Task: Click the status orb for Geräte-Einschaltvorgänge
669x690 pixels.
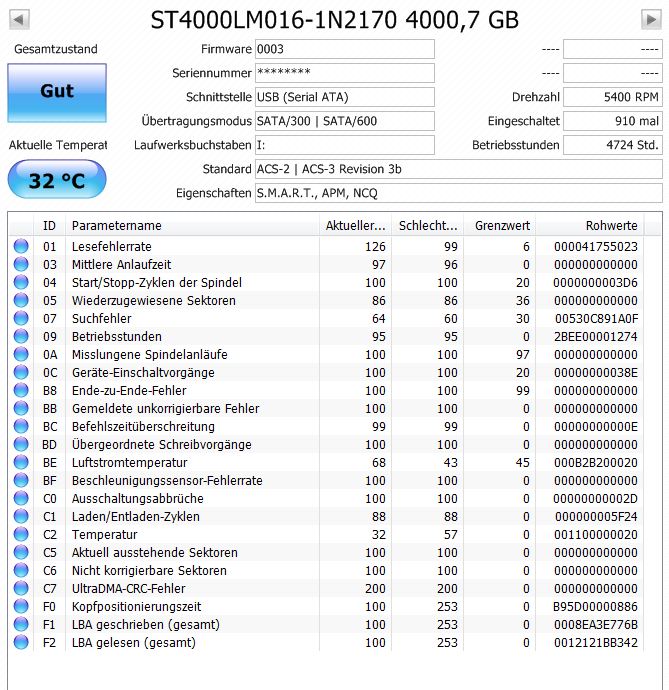Action: [x=21, y=372]
